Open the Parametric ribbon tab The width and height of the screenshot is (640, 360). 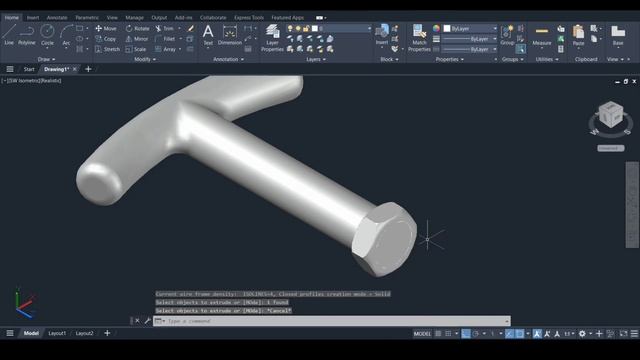click(x=87, y=18)
